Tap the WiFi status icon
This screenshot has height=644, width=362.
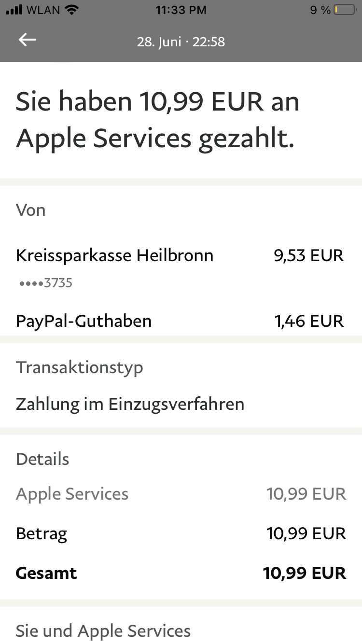(x=71, y=10)
